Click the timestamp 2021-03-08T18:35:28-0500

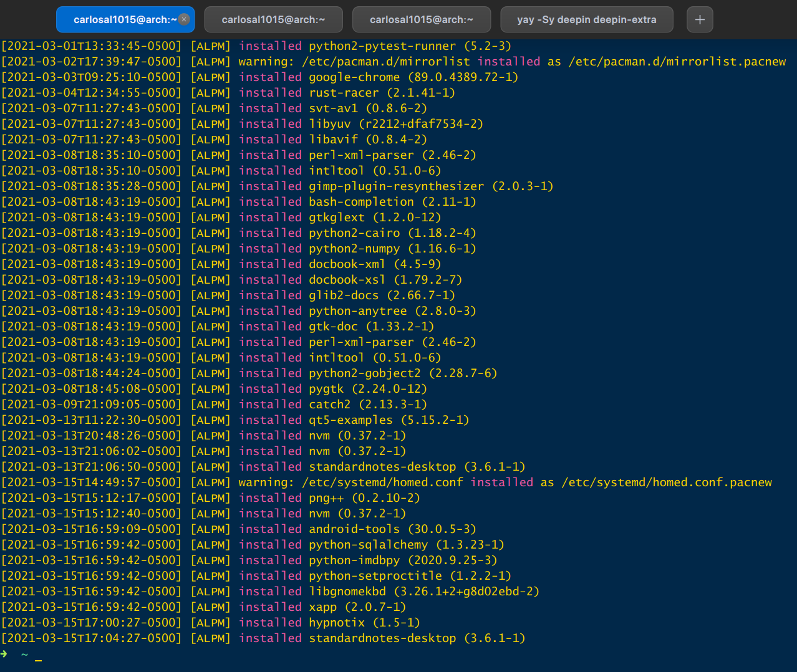(91, 186)
